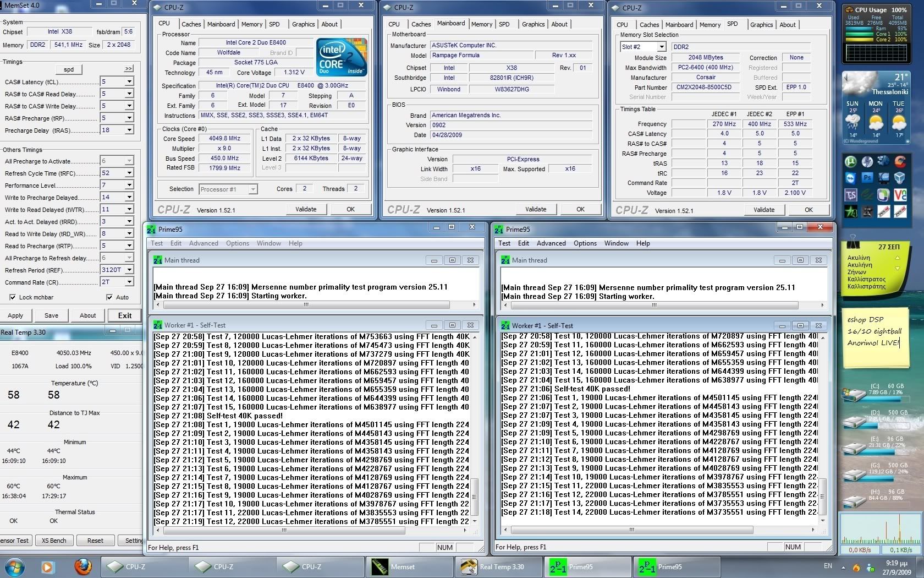Switch to SPD tab in first CPU-Z
The width and height of the screenshot is (924, 578).
pyautogui.click(x=274, y=24)
